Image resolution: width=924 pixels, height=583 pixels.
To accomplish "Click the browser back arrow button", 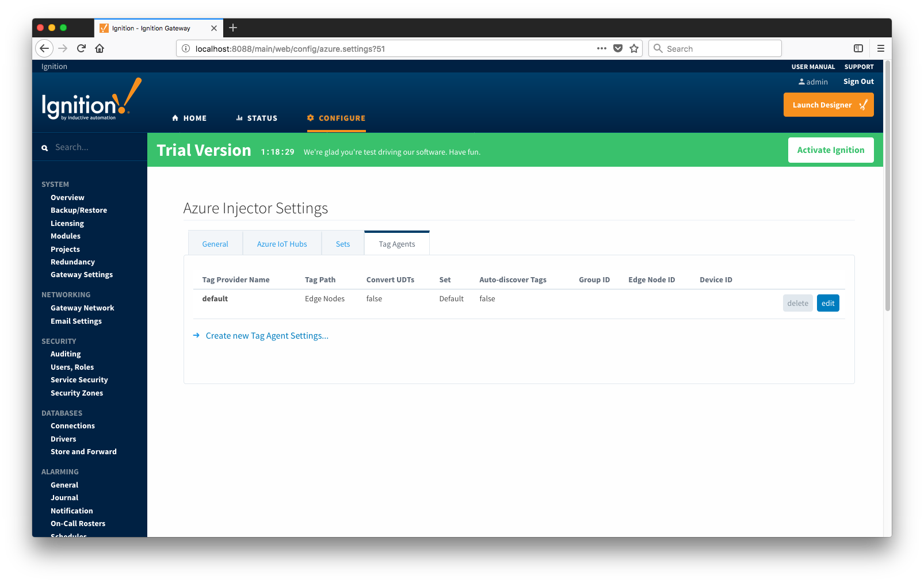I will click(x=44, y=48).
